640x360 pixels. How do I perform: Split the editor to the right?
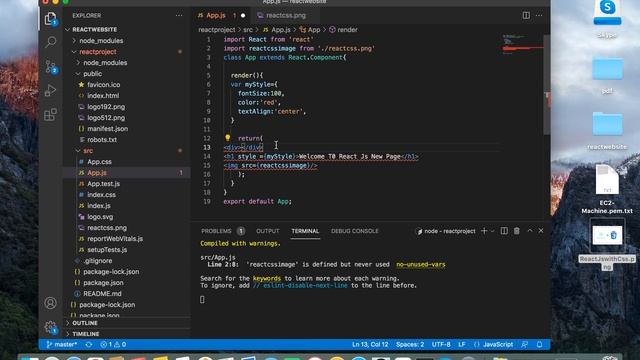tap(526, 16)
